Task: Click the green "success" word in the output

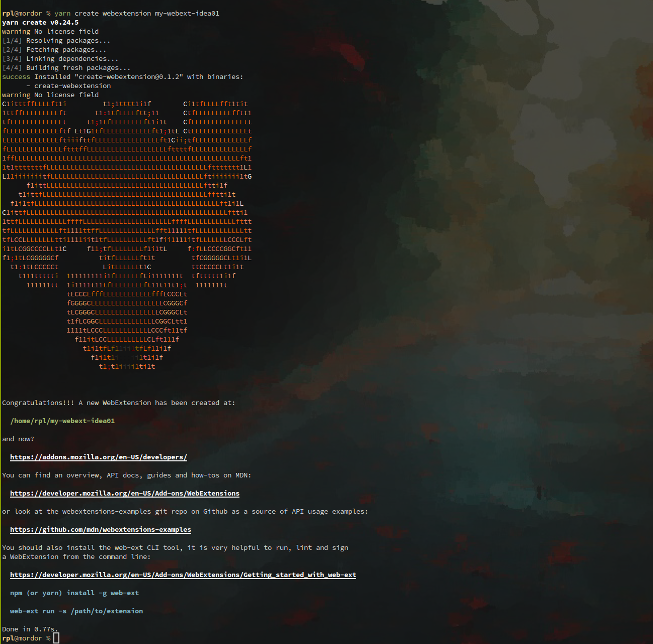Action: 16,77
